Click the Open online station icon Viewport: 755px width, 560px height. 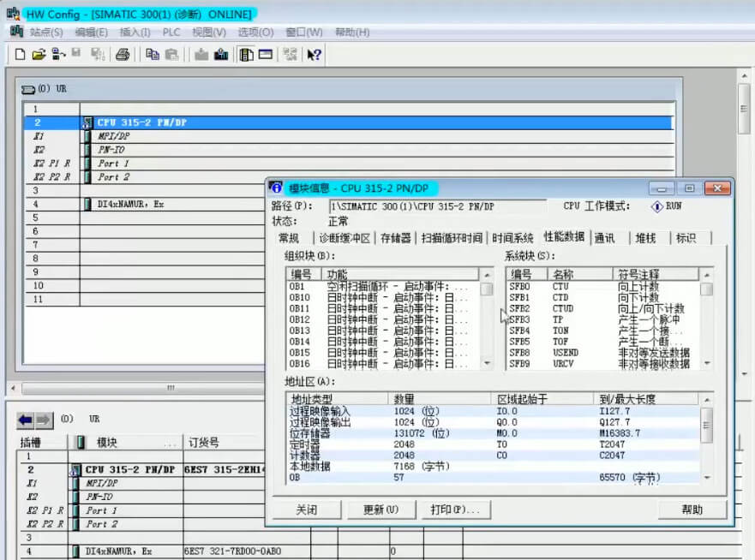coord(58,54)
